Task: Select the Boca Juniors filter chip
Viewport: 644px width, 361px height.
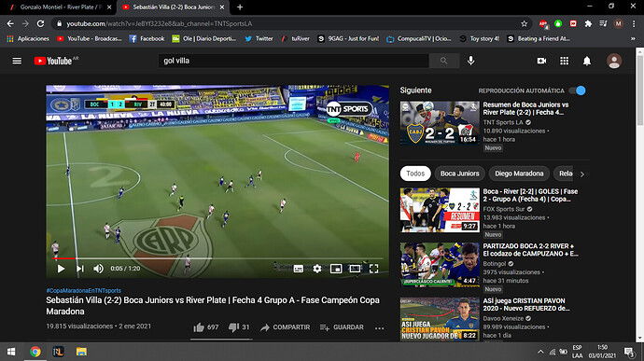Action: coord(459,174)
